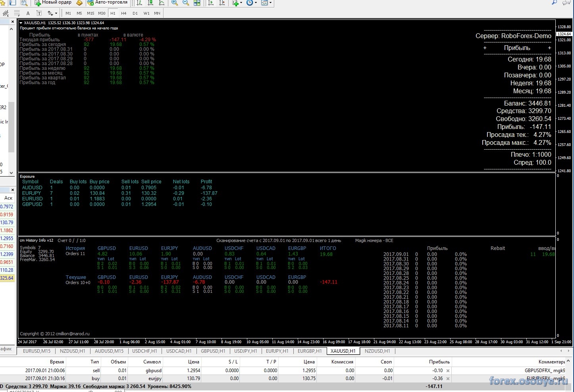The width and height of the screenshot is (574, 392).
Task: Zoom out of the chart
Action: (x=185, y=3)
